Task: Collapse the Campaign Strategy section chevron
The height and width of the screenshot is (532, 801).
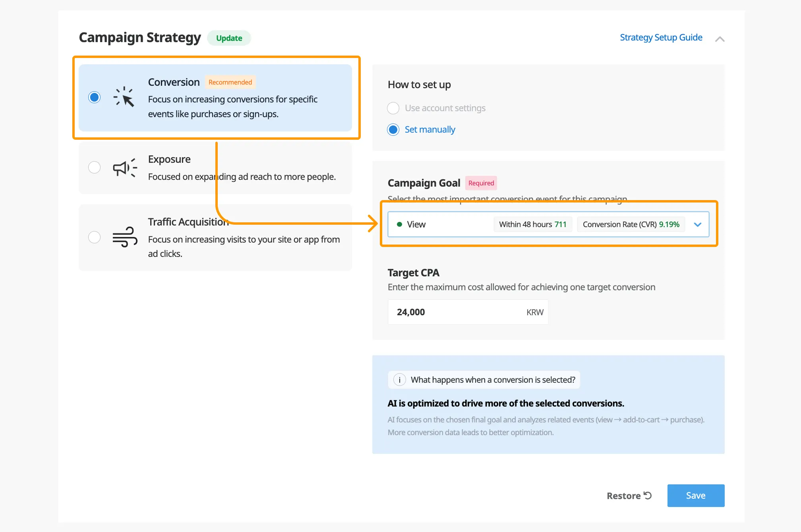Action: pyautogui.click(x=720, y=39)
